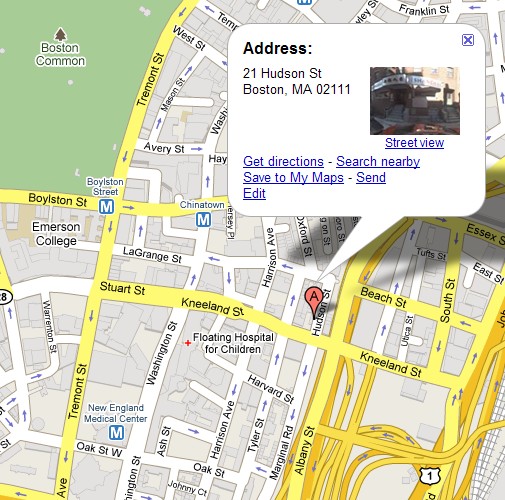Click the Boston Common park label
This screenshot has width=505, height=500.
(60, 54)
